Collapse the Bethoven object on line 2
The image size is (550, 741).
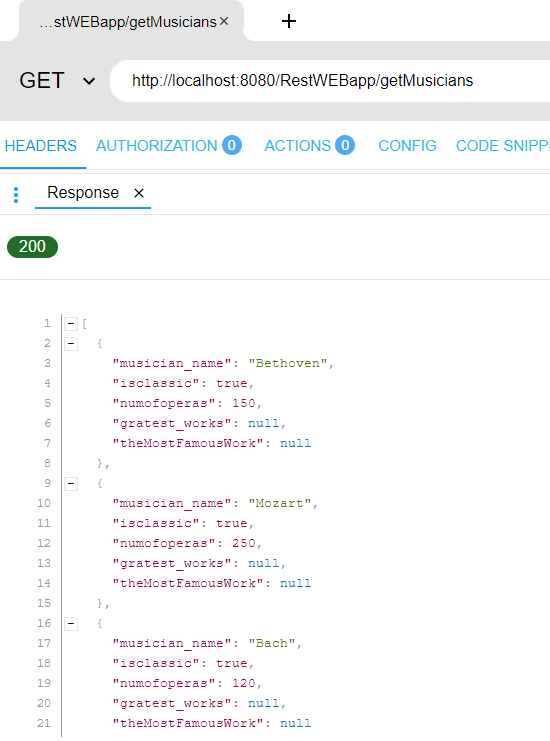(71, 344)
